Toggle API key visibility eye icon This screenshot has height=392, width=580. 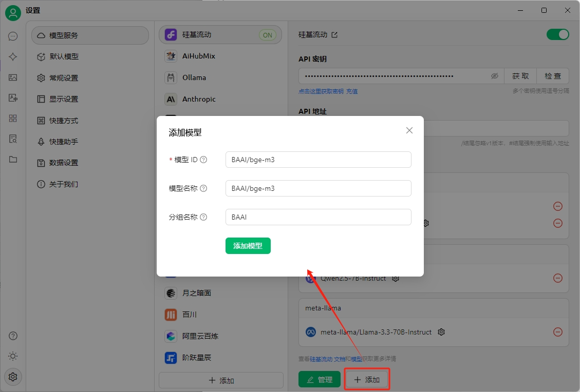click(x=495, y=76)
